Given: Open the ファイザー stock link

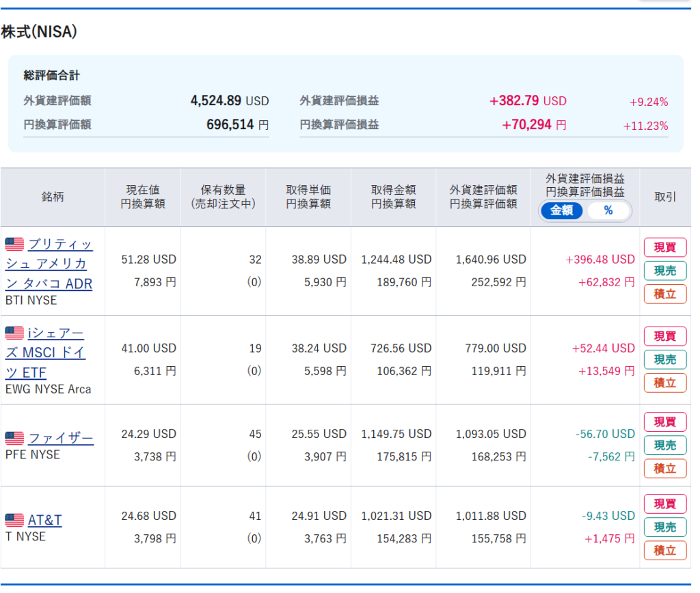Looking at the screenshot, I should [61, 438].
